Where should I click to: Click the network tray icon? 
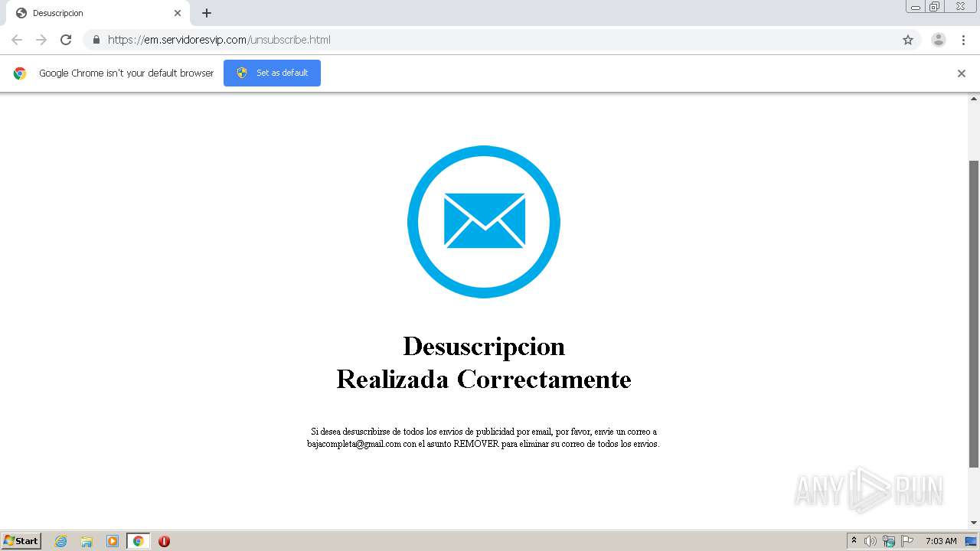pyautogui.click(x=889, y=541)
